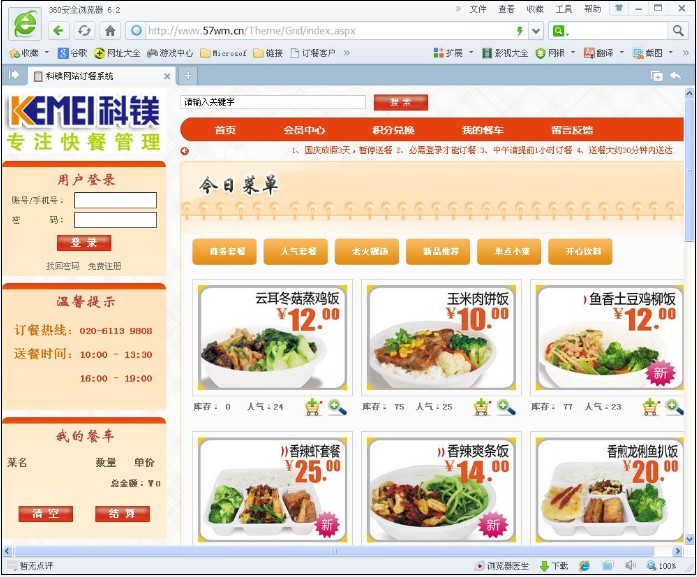Open 会员中心 in navigation bar
The image size is (697, 577).
click(304, 130)
